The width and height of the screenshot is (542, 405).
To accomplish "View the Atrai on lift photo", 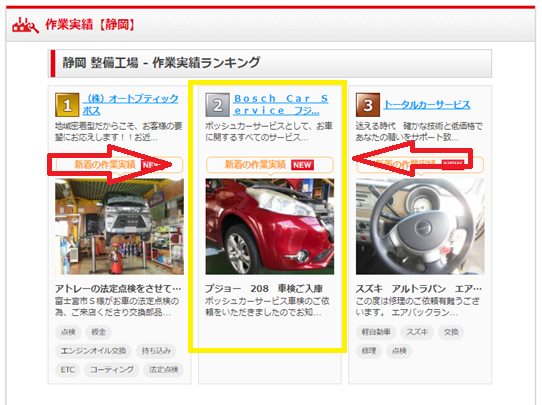I will pos(119,226).
